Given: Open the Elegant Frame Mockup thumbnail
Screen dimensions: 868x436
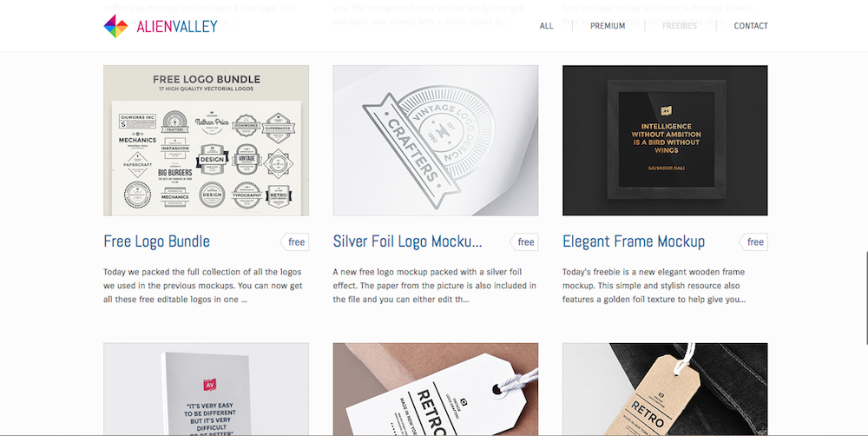Looking at the screenshot, I should pyautogui.click(x=665, y=140).
